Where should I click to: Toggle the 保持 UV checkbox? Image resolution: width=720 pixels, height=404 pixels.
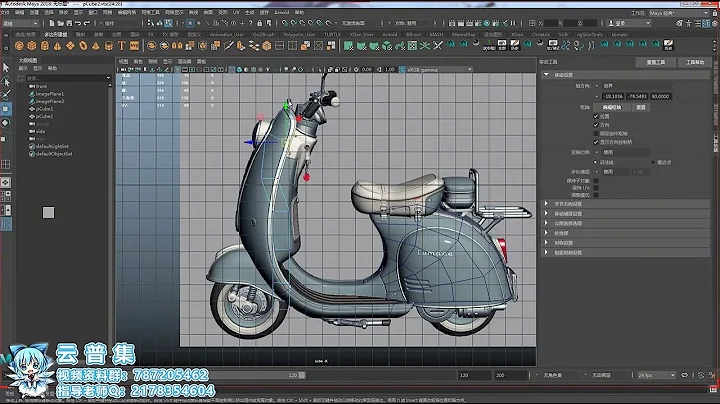point(596,188)
